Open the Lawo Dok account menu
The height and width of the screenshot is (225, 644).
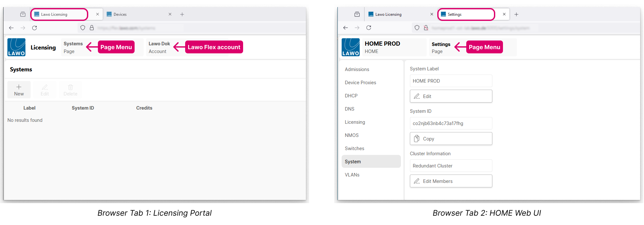click(159, 47)
